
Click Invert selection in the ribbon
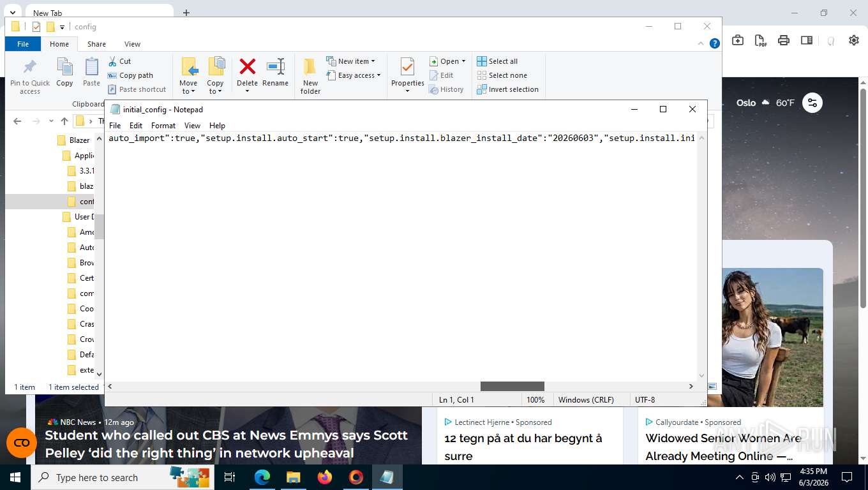508,89
